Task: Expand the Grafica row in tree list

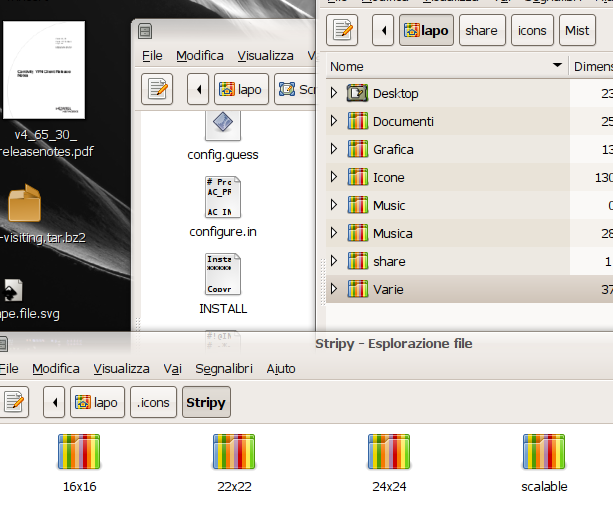Action: point(333,149)
